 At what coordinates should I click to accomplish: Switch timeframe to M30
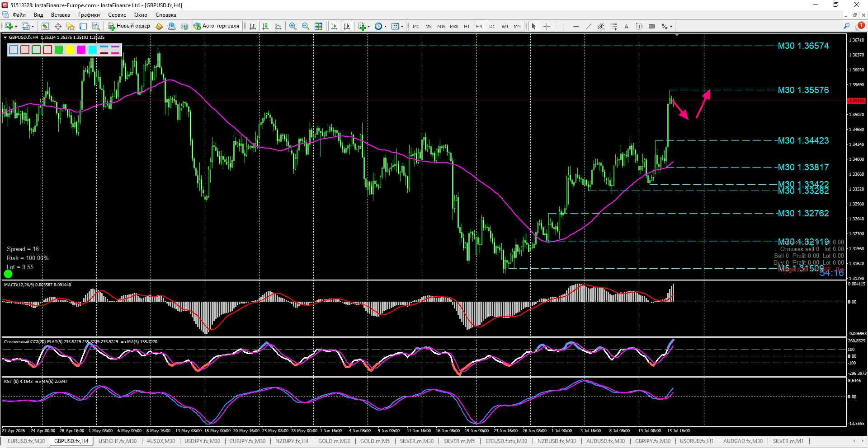pyautogui.click(x=454, y=26)
